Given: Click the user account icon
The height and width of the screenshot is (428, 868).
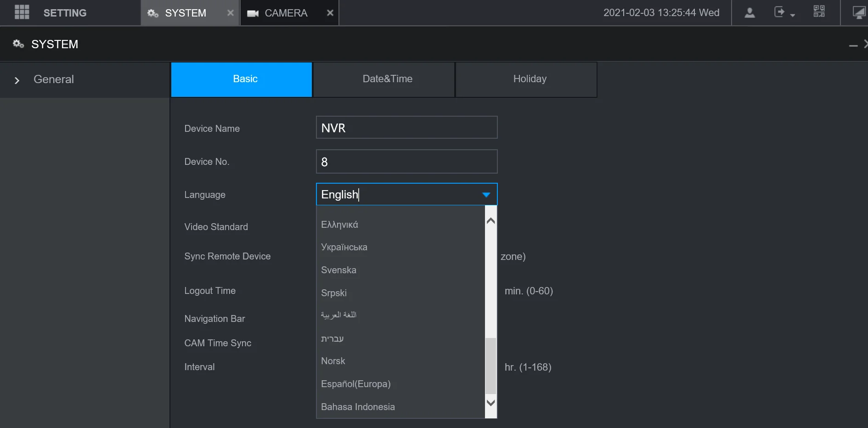Looking at the screenshot, I should click(750, 12).
